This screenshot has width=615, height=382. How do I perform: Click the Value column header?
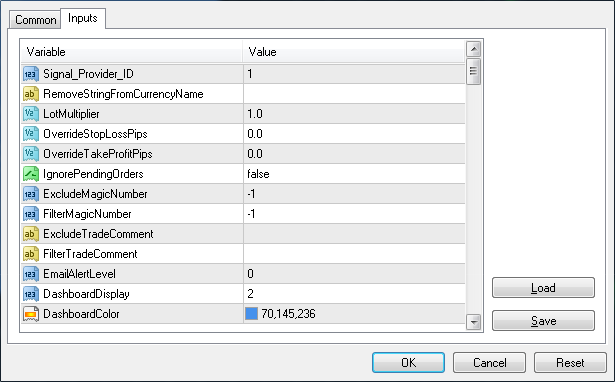tap(354, 52)
